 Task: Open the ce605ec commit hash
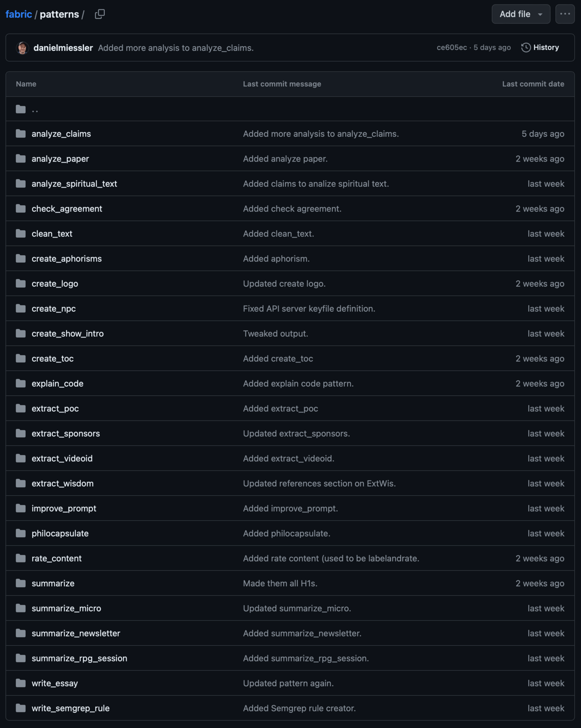click(451, 48)
